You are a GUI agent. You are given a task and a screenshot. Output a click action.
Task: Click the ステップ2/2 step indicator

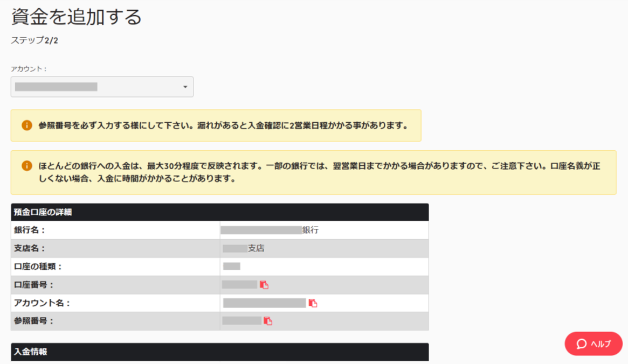pyautogui.click(x=34, y=40)
